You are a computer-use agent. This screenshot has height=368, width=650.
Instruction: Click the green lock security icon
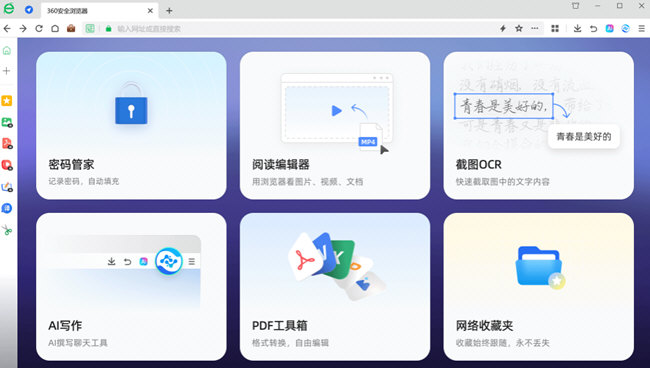[109, 29]
